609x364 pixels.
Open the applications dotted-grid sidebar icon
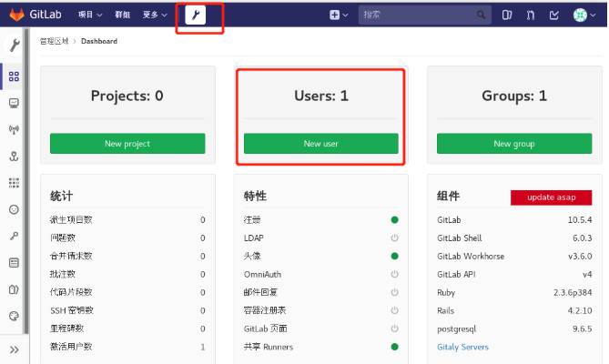point(14,183)
